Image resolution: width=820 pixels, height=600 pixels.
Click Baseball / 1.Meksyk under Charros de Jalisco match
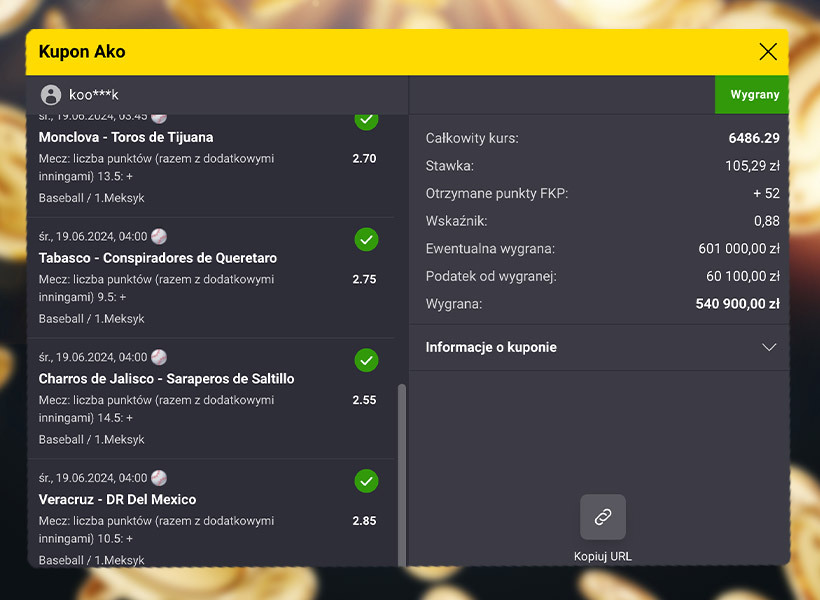point(92,440)
